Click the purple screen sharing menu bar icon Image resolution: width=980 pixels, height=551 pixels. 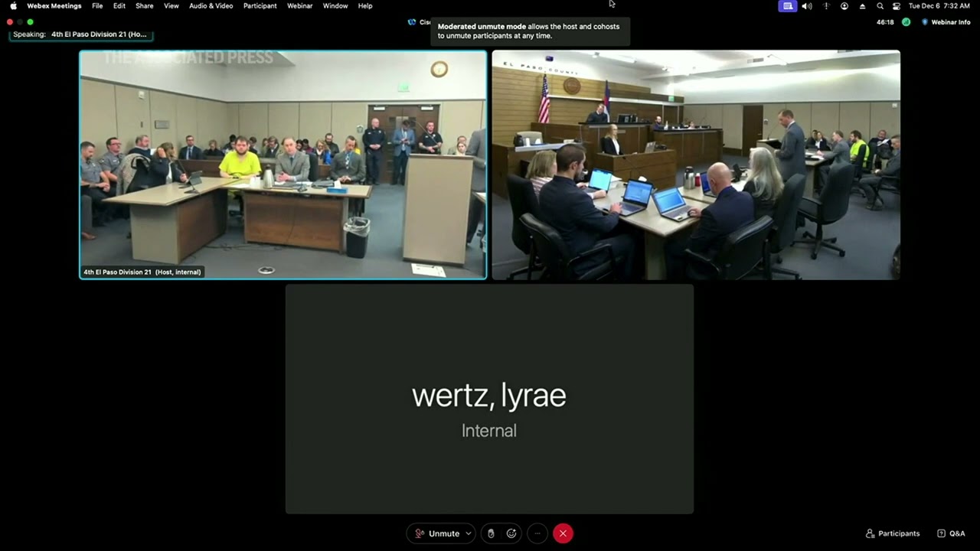pyautogui.click(x=788, y=6)
